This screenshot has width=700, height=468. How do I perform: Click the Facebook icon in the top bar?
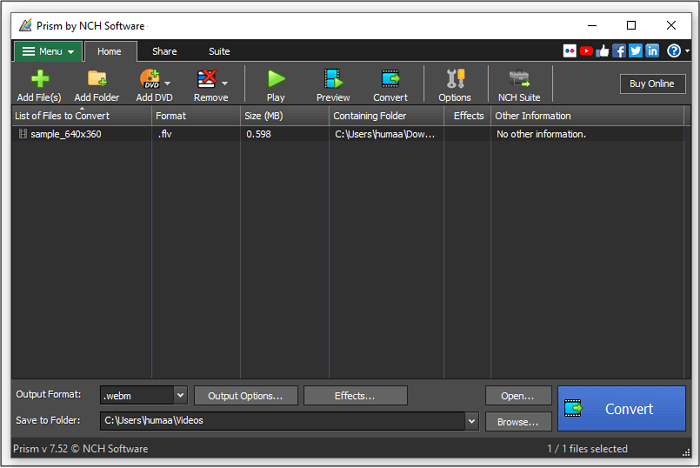click(x=619, y=51)
